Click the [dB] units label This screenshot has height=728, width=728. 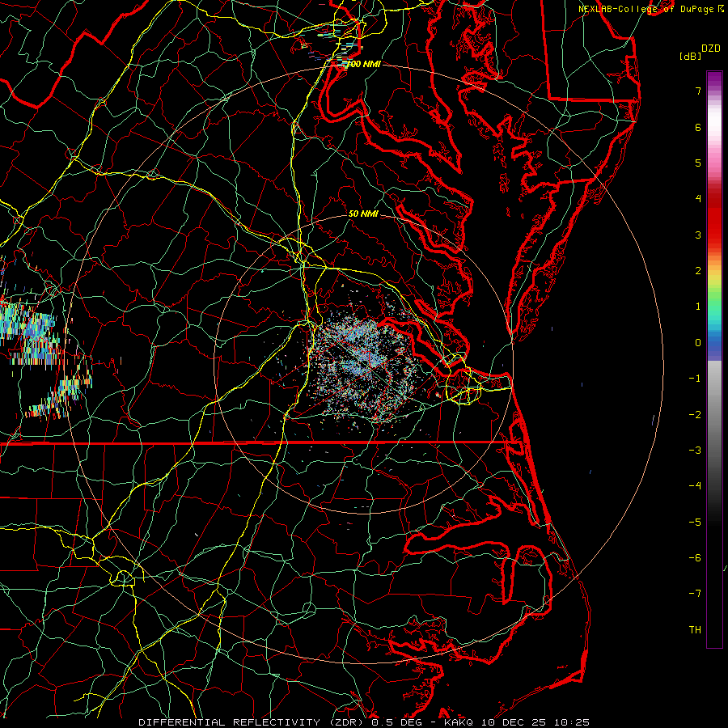pos(691,57)
